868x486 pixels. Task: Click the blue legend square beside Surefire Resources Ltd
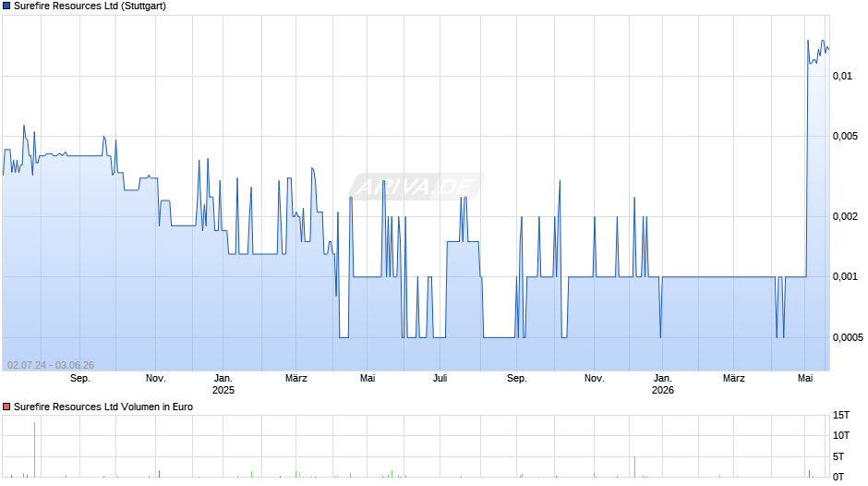6,6
